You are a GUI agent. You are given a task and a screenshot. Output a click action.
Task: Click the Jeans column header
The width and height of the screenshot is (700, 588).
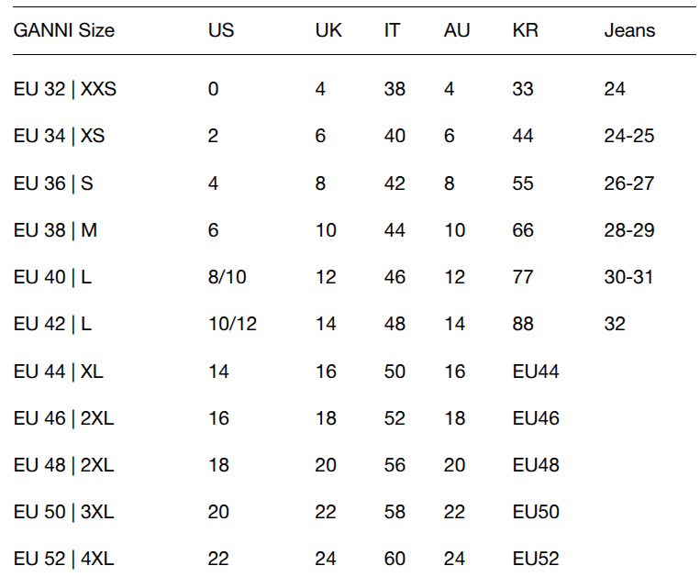pos(629,30)
